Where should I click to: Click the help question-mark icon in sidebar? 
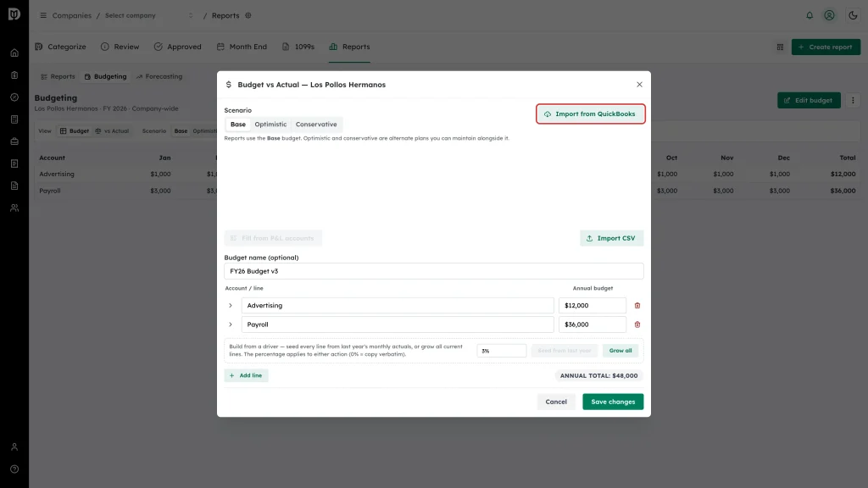pyautogui.click(x=14, y=469)
